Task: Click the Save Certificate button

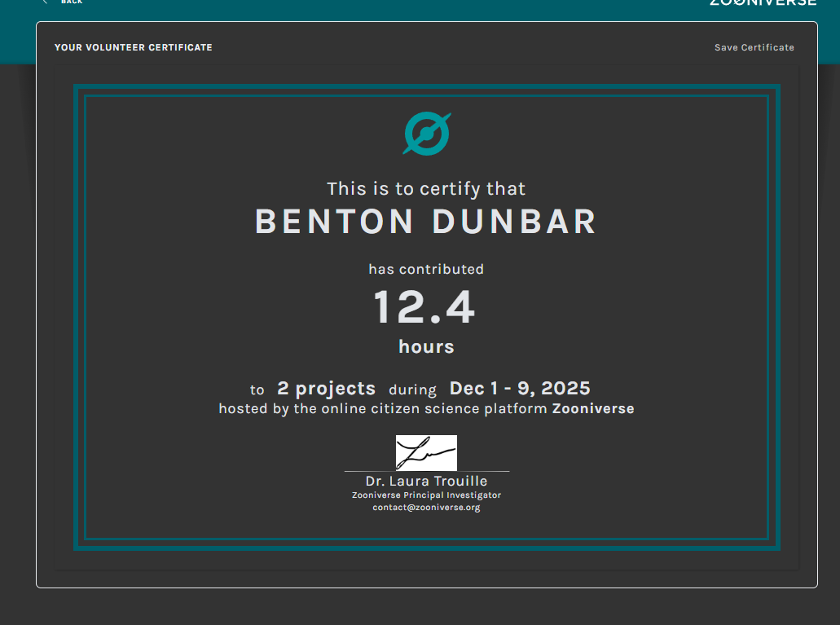Action: pyautogui.click(x=754, y=48)
